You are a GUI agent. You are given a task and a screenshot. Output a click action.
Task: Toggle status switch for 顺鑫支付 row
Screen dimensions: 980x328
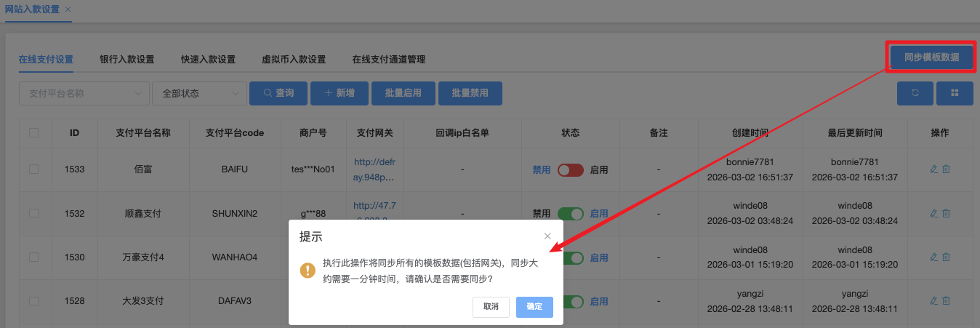click(570, 213)
